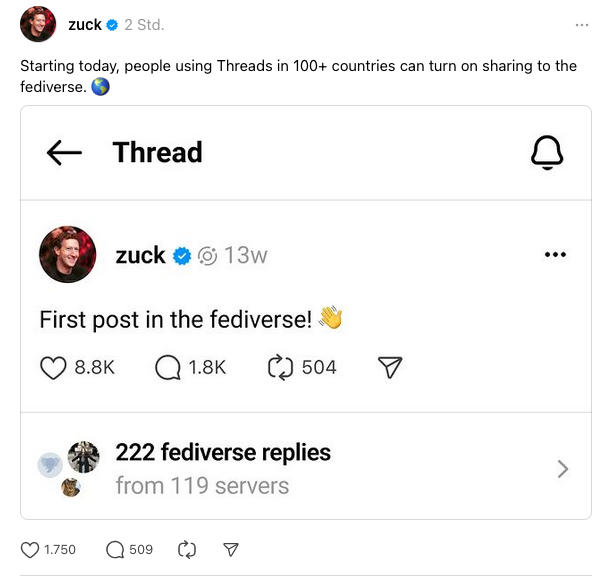612x579 pixels.
Task: Click the '2 Std.' post timestamp
Action: pos(144,24)
